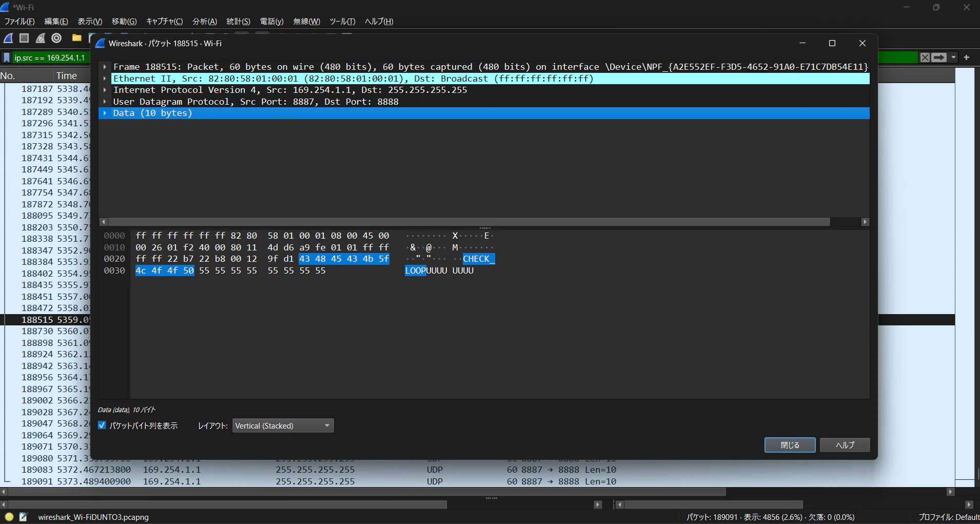The height and width of the screenshot is (524, 980).
Task: Click hex offset 0000 in bytes pane
Action: [114, 236]
